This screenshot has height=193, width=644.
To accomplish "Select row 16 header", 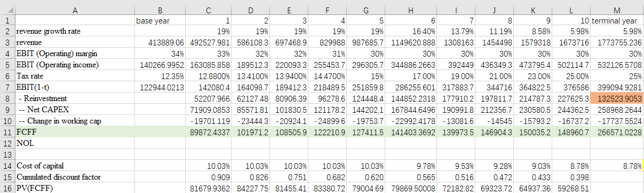I will pyautogui.click(x=7, y=188).
